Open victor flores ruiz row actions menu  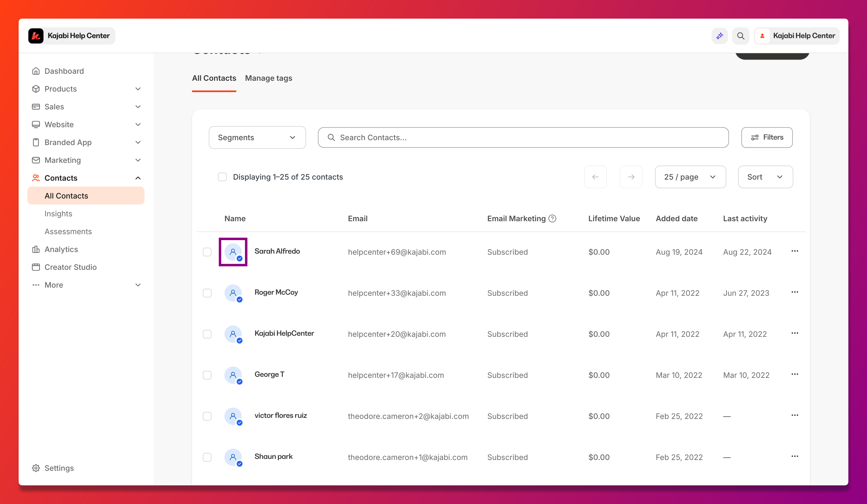pos(795,415)
